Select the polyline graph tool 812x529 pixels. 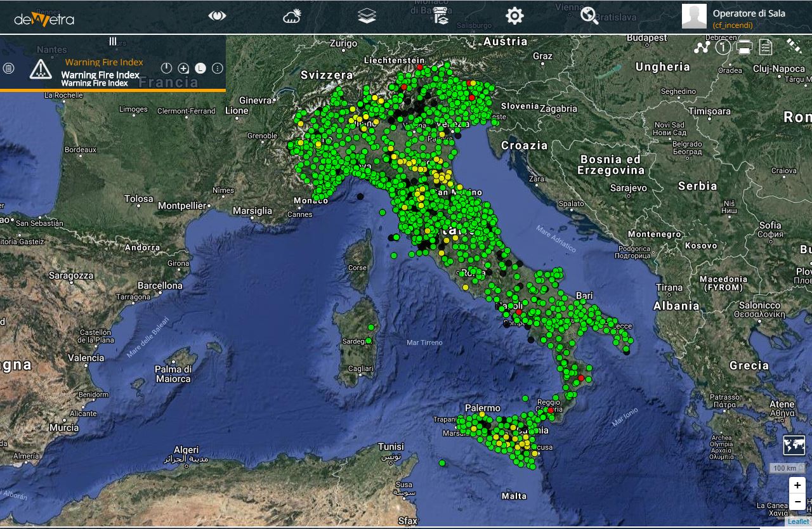point(701,47)
